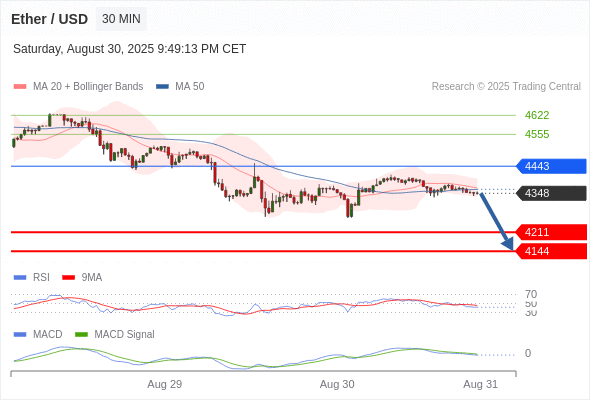This screenshot has height=400, width=590.
Task: Click the red 4144 support label
Action: click(x=551, y=251)
